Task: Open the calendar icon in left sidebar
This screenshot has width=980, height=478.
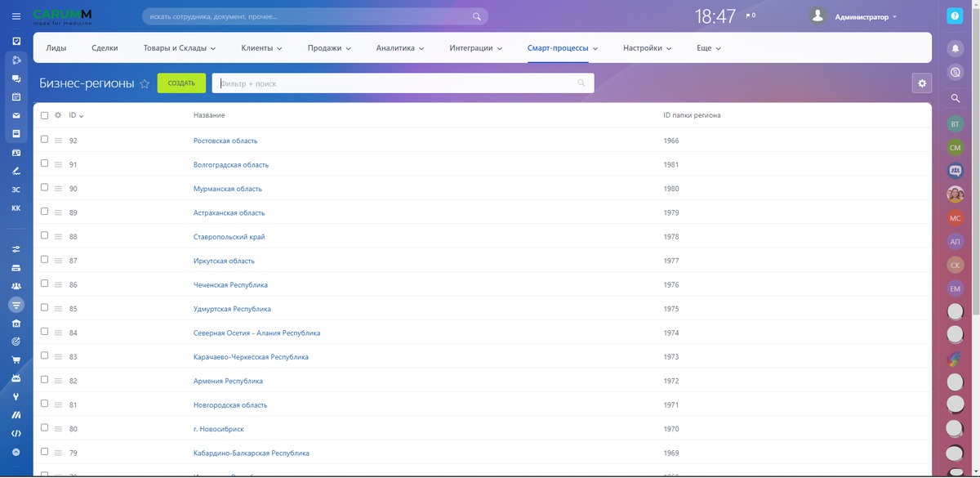Action: tap(16, 96)
